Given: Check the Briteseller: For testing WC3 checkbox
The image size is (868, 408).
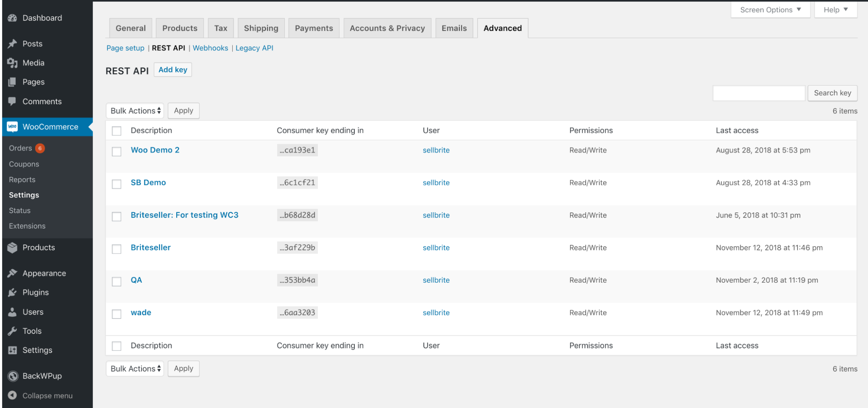Looking at the screenshot, I should 116,217.
